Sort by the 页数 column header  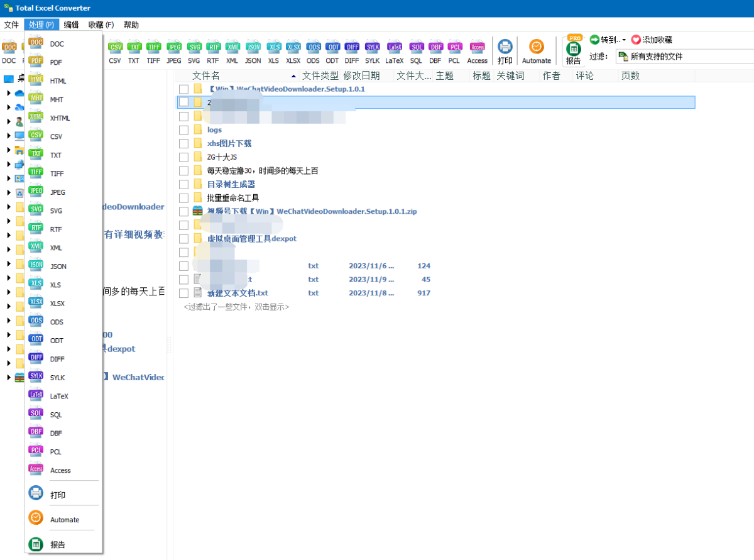tap(630, 75)
